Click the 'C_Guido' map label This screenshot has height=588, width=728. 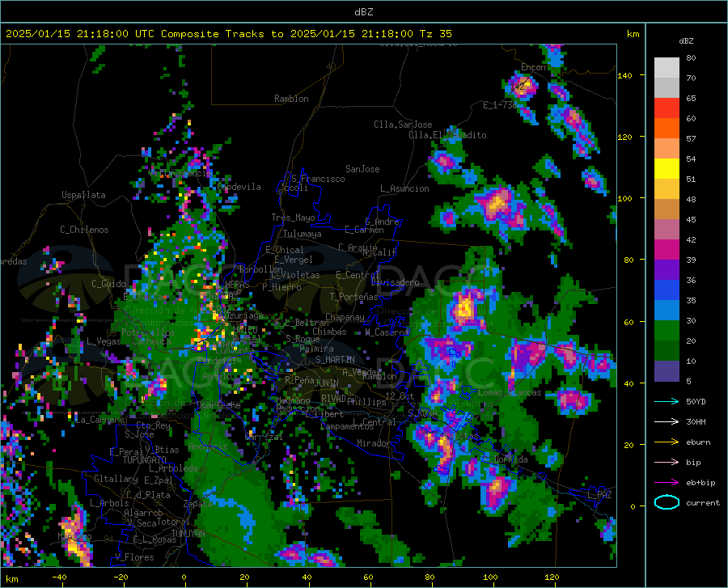pyautogui.click(x=108, y=284)
